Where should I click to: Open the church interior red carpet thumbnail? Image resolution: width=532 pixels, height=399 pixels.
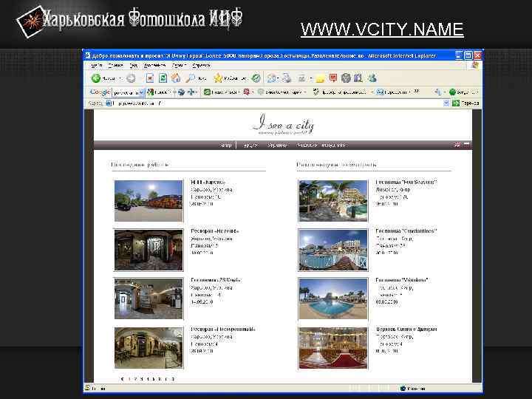tap(333, 348)
